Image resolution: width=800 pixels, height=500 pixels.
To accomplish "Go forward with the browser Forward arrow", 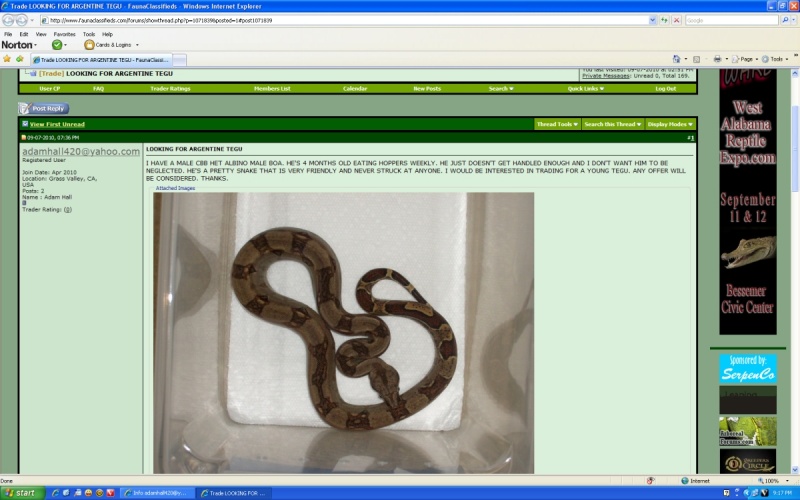I will pyautogui.click(x=21, y=20).
